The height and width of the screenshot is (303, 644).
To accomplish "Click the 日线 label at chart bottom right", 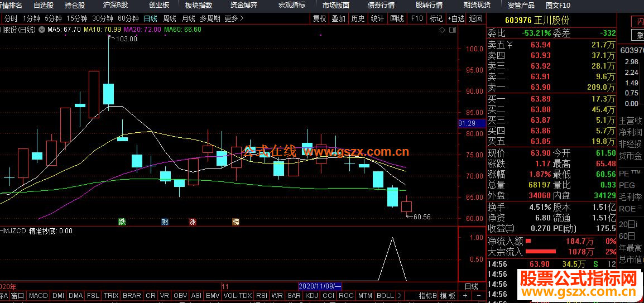I will 472,286.
